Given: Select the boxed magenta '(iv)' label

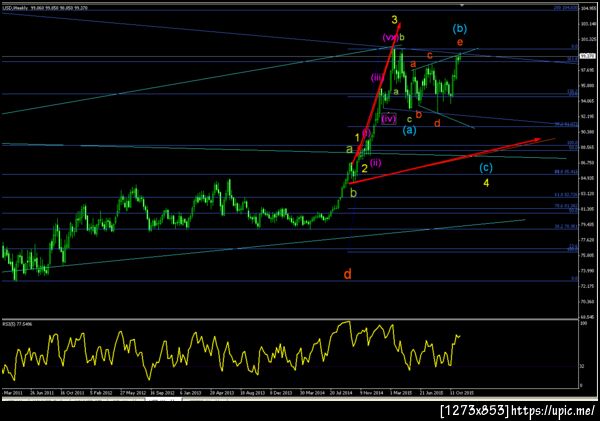Looking at the screenshot, I should (x=389, y=119).
